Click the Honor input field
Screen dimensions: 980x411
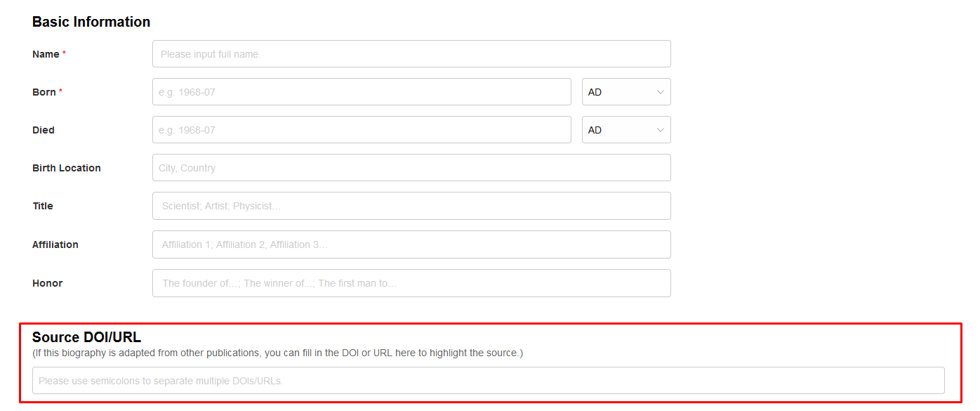coord(411,283)
